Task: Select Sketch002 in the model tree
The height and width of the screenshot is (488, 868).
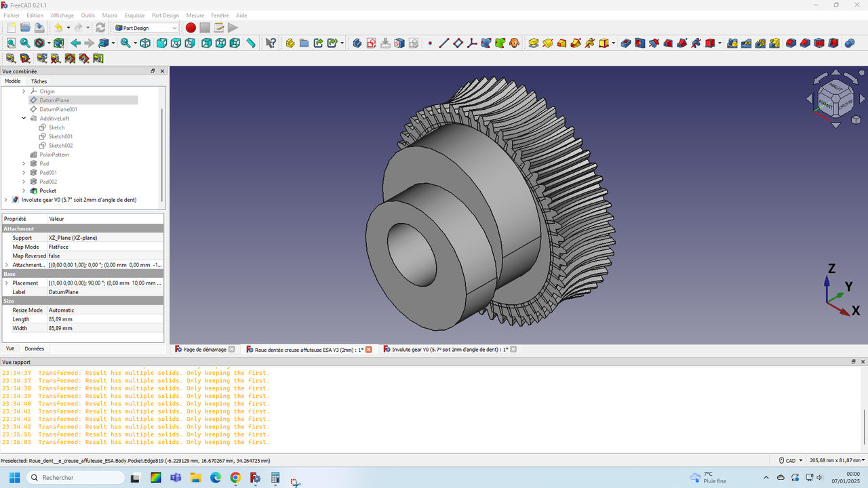Action: tap(60, 146)
